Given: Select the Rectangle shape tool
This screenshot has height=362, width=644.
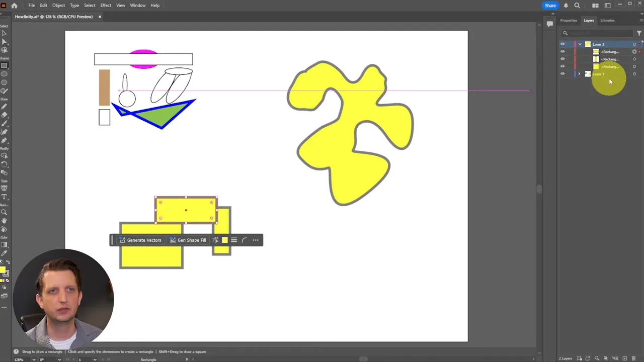Looking at the screenshot, I should (x=5, y=65).
